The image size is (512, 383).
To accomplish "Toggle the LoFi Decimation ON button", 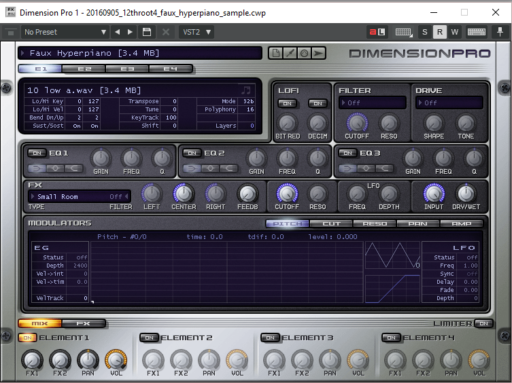I will pyautogui.click(x=318, y=104).
